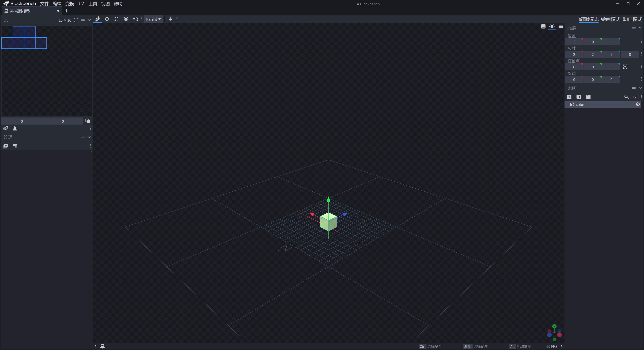
Task: Click the blue Z axis gizmo handle
Action: pyautogui.click(x=345, y=214)
